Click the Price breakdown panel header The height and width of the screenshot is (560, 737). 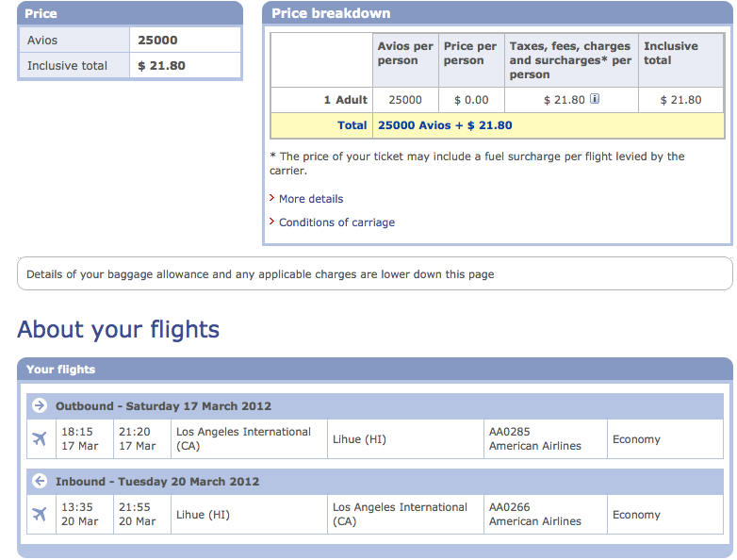(x=498, y=13)
